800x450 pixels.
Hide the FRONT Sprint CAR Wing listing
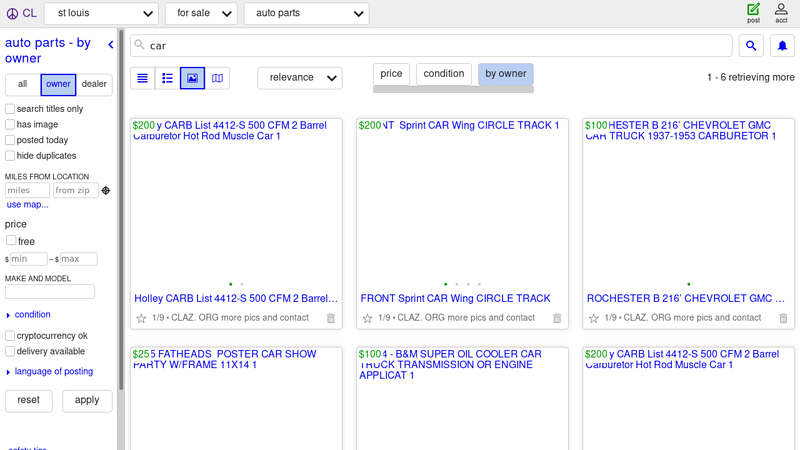tap(557, 318)
